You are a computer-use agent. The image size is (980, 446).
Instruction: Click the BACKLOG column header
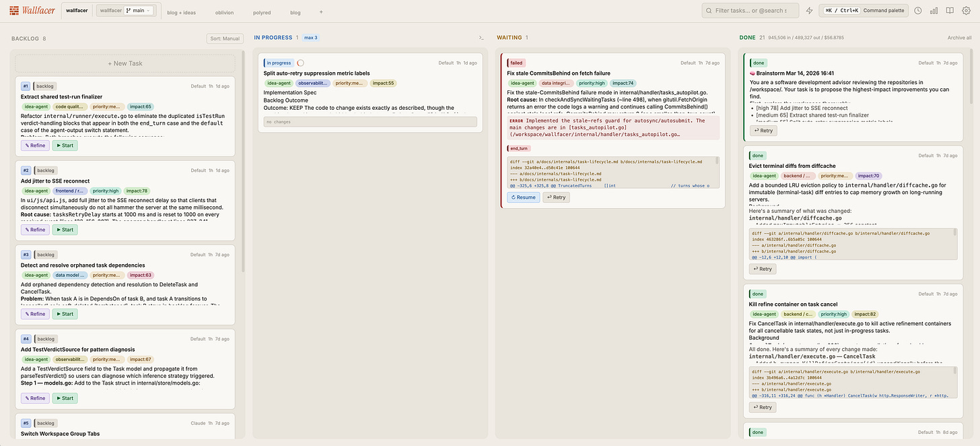(x=25, y=38)
